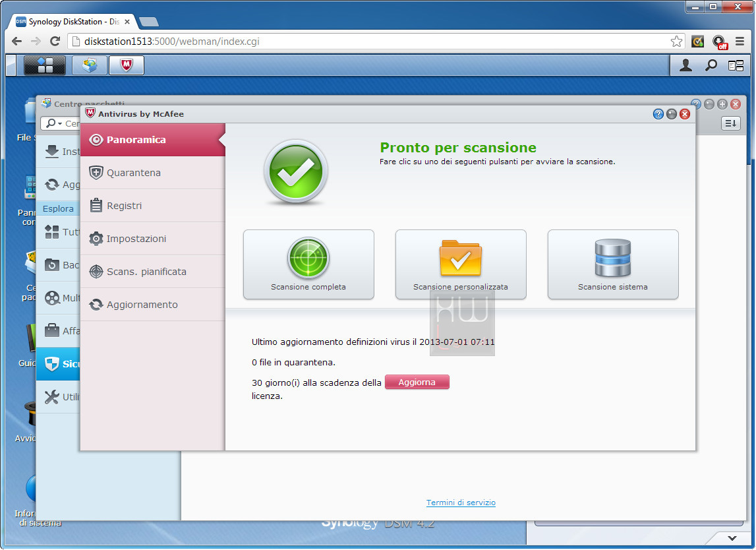Reload the DiskStation page
This screenshot has height=550, width=756.
tap(55, 42)
